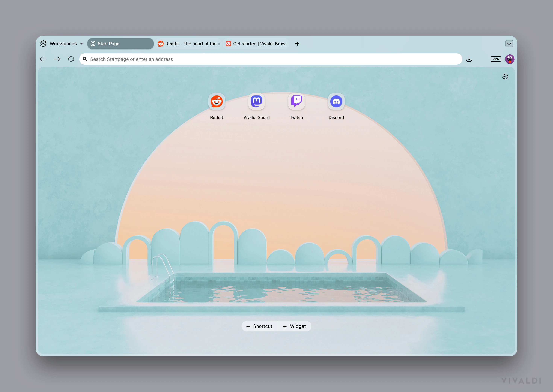Reload the current page
The image size is (553, 392).
[71, 59]
